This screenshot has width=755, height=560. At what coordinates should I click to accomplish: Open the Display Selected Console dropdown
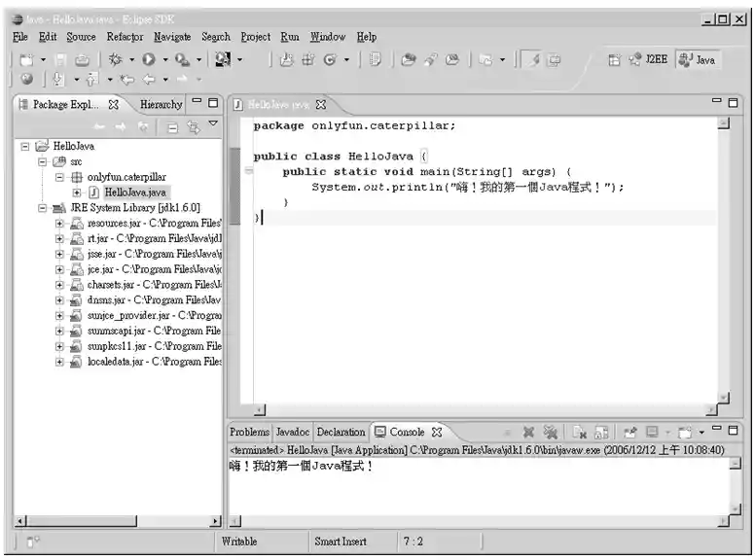tap(667, 433)
